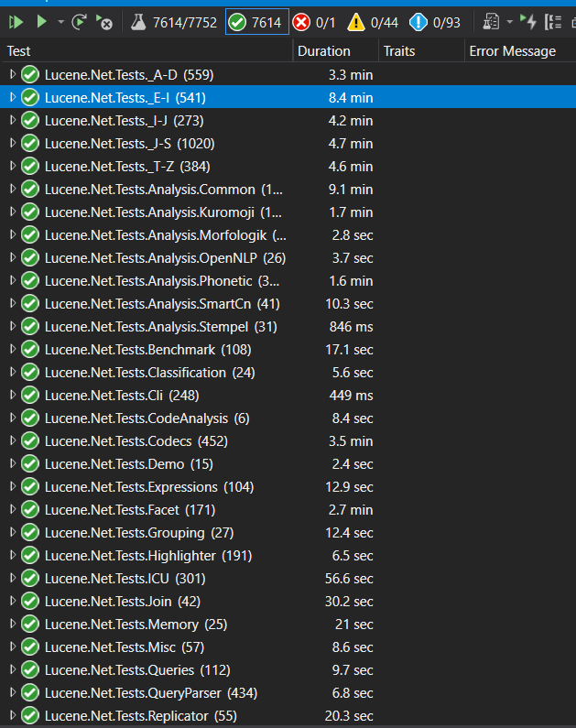Select Lucene.Net.Tests._J-S (1020) row
The image size is (576, 728).
[x=288, y=144]
